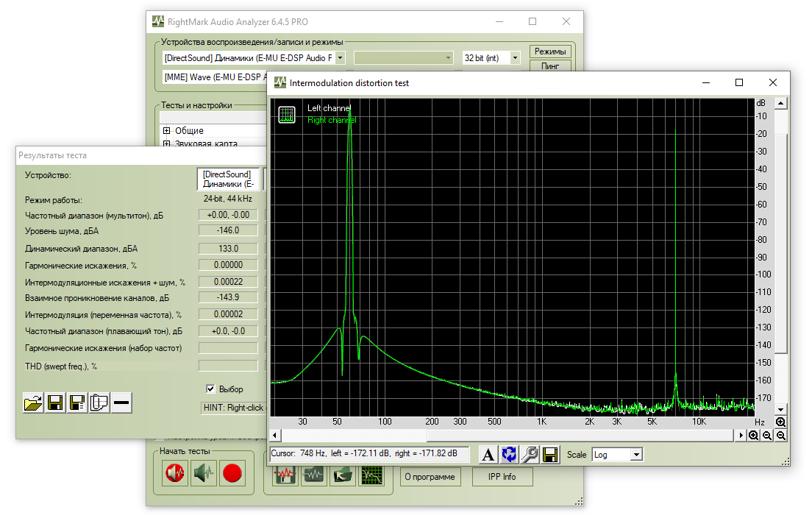Image resolution: width=812 pixels, height=521 pixels.
Task: Save the spectrum graph with floppy icon
Action: point(550,455)
